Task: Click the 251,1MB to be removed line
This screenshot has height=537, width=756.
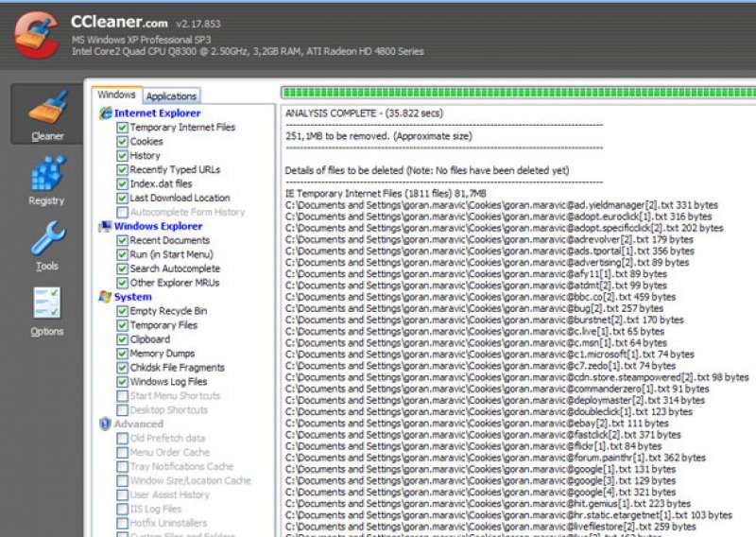Action: click(x=379, y=136)
